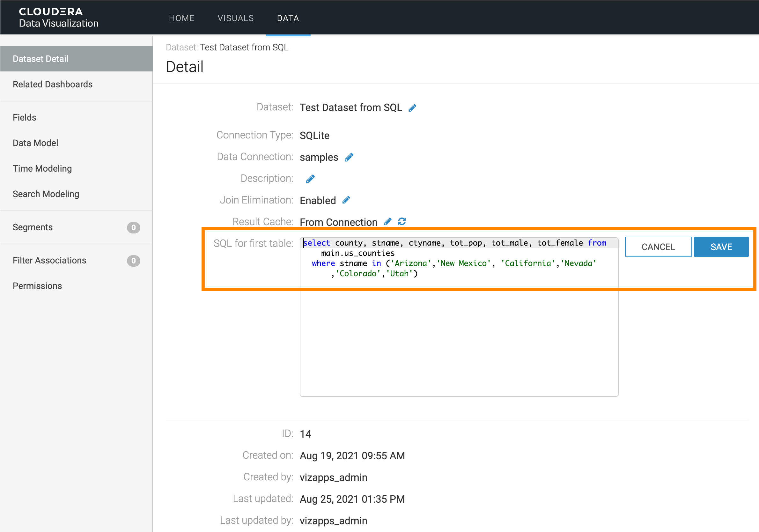The width and height of the screenshot is (759, 532).
Task: Select the DATA tab
Action: tap(288, 18)
